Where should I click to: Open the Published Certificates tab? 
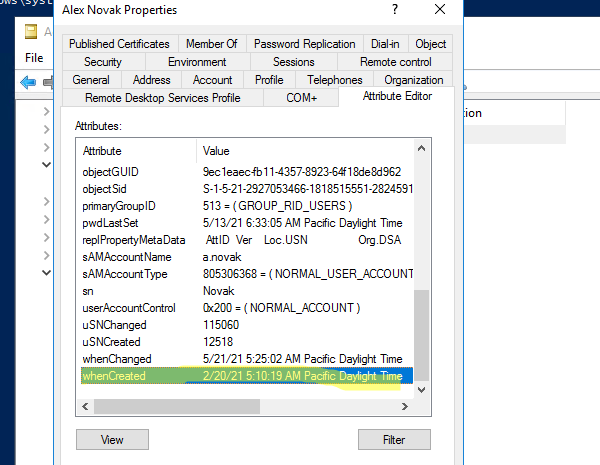119,44
